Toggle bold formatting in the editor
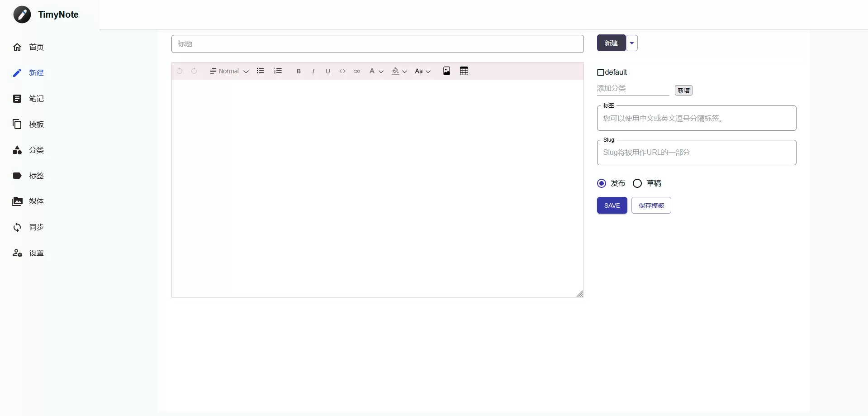Screen dimensions: 868x416 click(299, 71)
